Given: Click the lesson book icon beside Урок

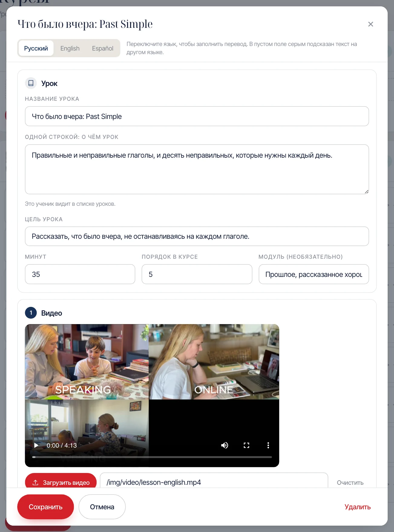Looking at the screenshot, I should [x=31, y=83].
